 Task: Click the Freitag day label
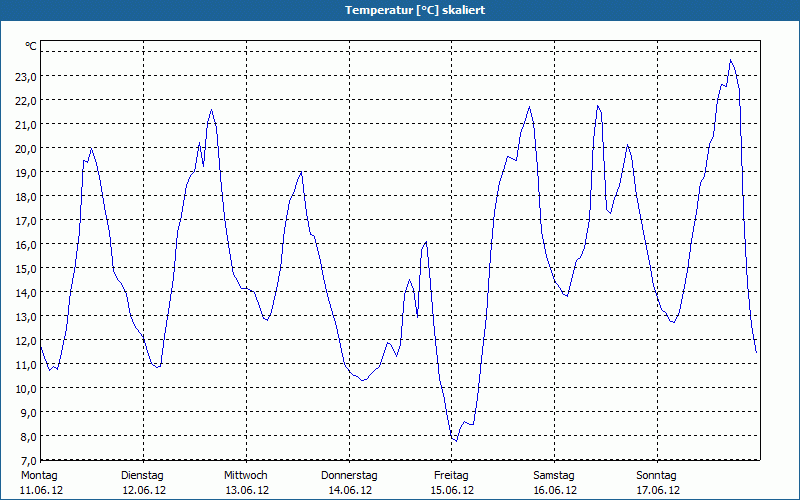[x=451, y=476]
